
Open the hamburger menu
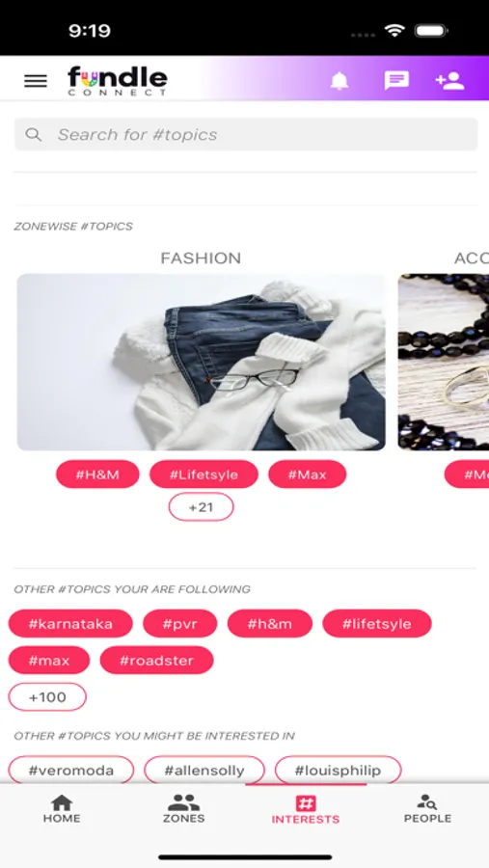click(36, 81)
